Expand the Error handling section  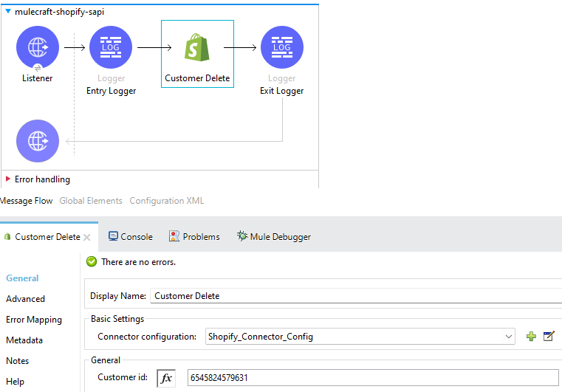pos(8,179)
